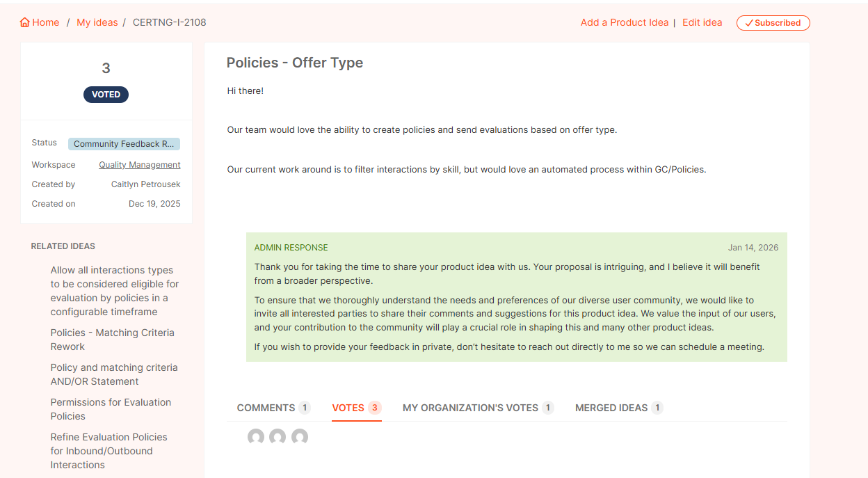Open the Merged Ideas tab
The width and height of the screenshot is (868, 478).
coord(618,408)
